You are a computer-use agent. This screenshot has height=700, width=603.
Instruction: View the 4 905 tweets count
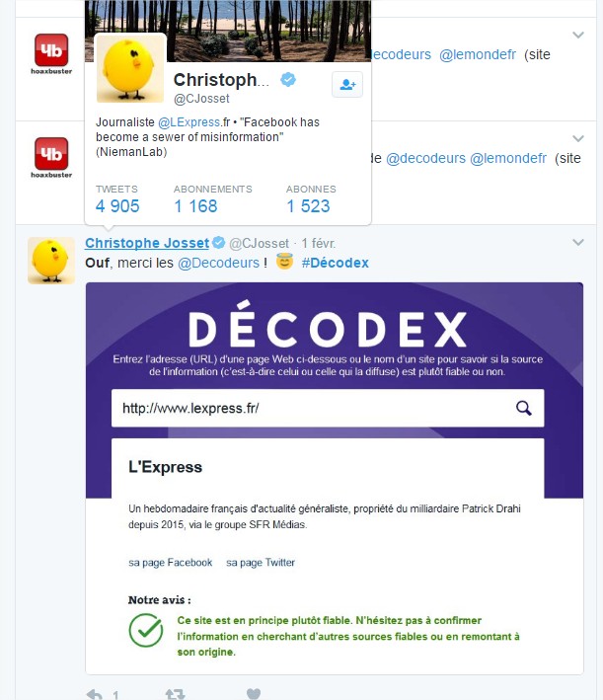tap(117, 205)
